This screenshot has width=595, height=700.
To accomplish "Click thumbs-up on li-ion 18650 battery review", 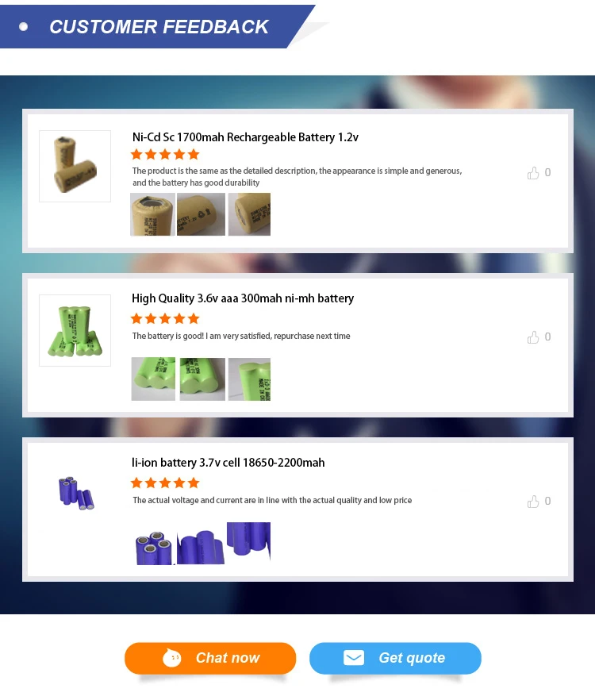I will point(533,502).
